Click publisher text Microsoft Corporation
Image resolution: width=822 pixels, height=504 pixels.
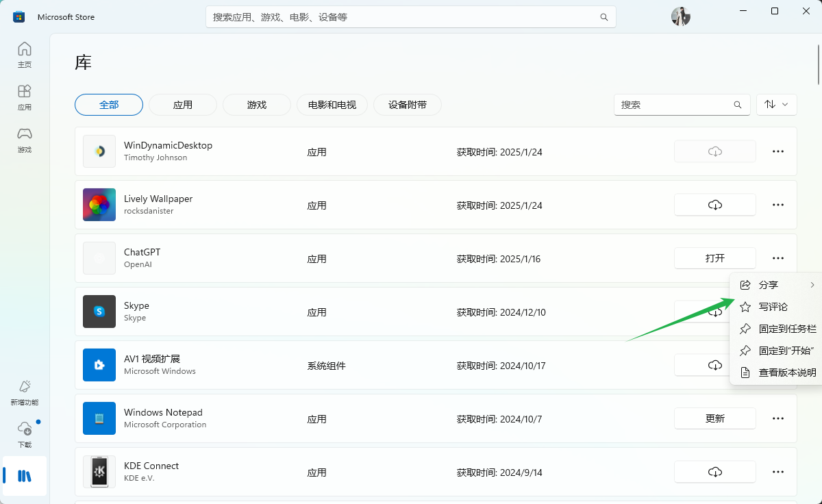click(x=165, y=425)
